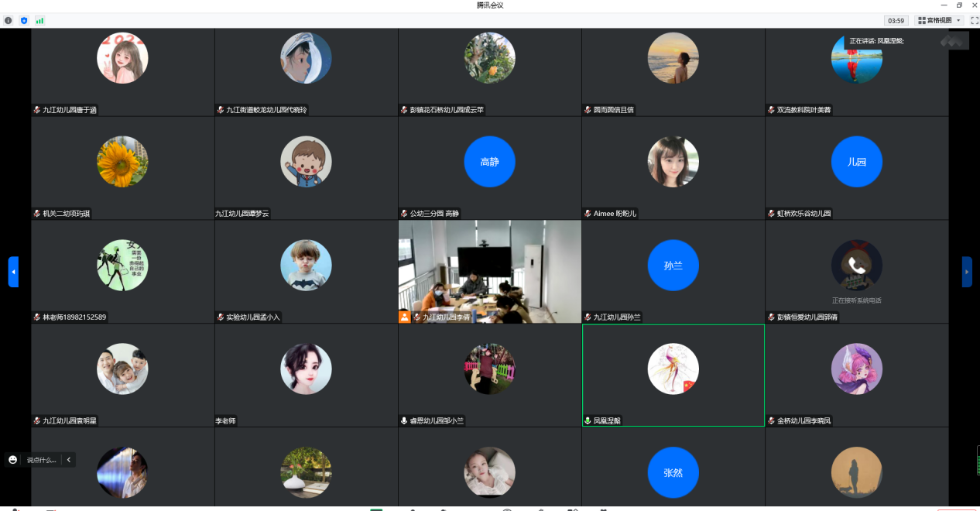The image size is (980, 511).
Task: Go to previous page of participants
Action: [x=13, y=272]
